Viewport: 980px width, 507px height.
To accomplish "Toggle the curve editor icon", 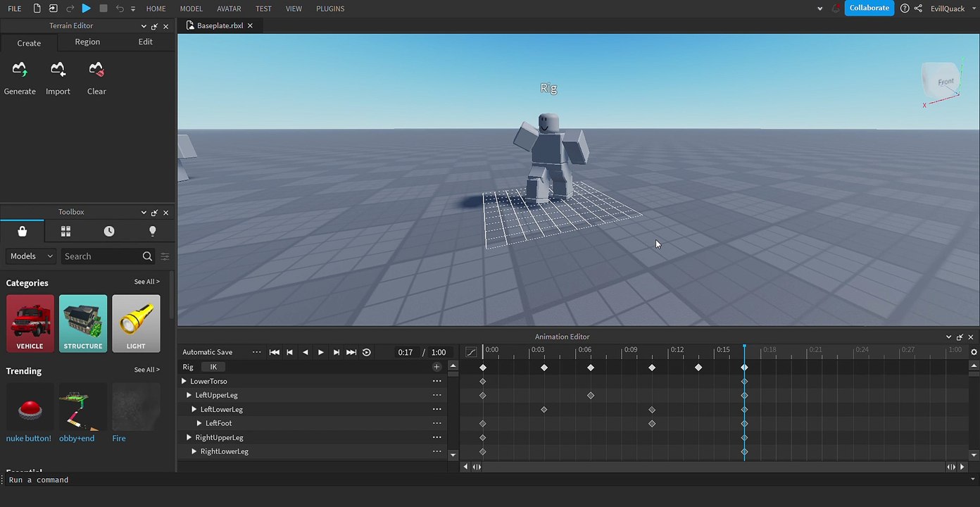I will 471,352.
